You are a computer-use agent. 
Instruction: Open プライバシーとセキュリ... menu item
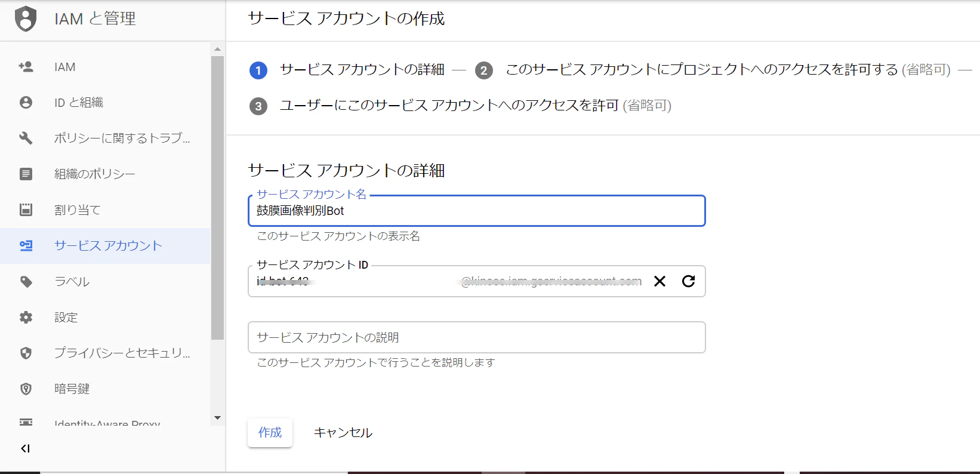point(105,353)
